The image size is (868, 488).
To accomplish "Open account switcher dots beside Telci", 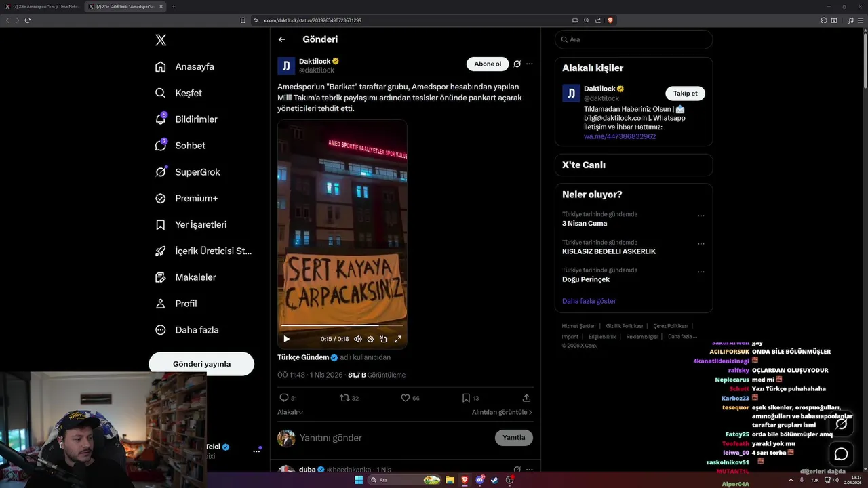I will (257, 451).
